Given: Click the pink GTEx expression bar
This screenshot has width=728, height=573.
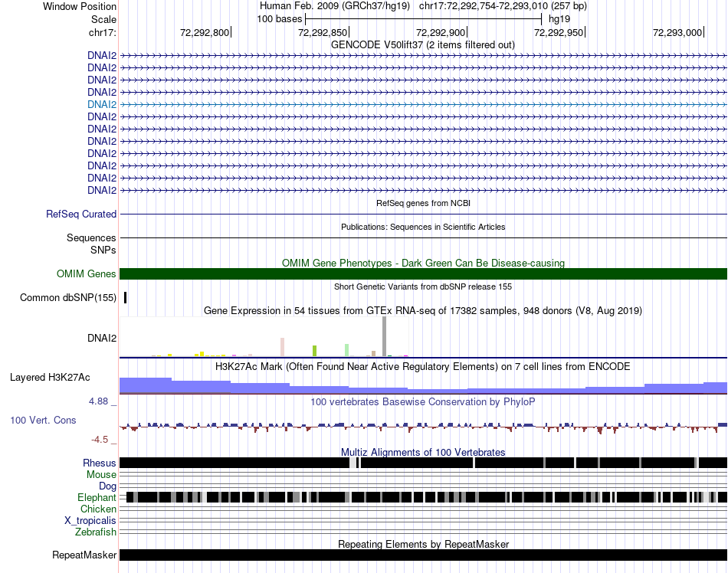Looking at the screenshot, I should pyautogui.click(x=282, y=347).
